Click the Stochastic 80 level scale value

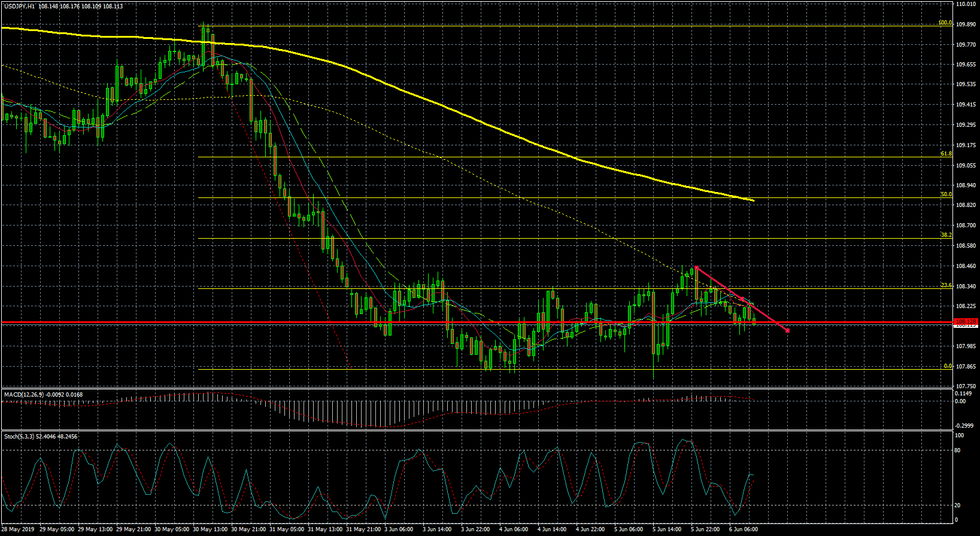pos(958,450)
